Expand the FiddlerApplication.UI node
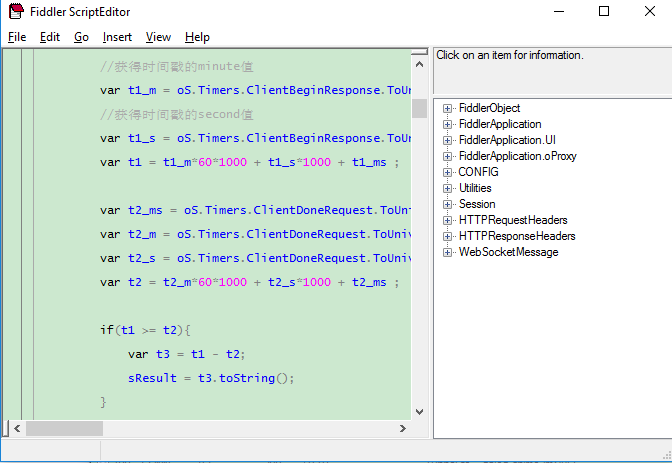The image size is (672, 463). [447, 141]
